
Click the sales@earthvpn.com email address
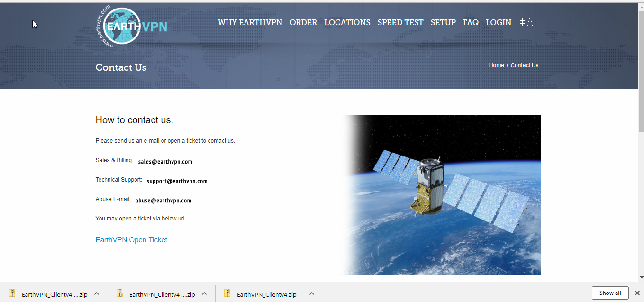(x=165, y=162)
